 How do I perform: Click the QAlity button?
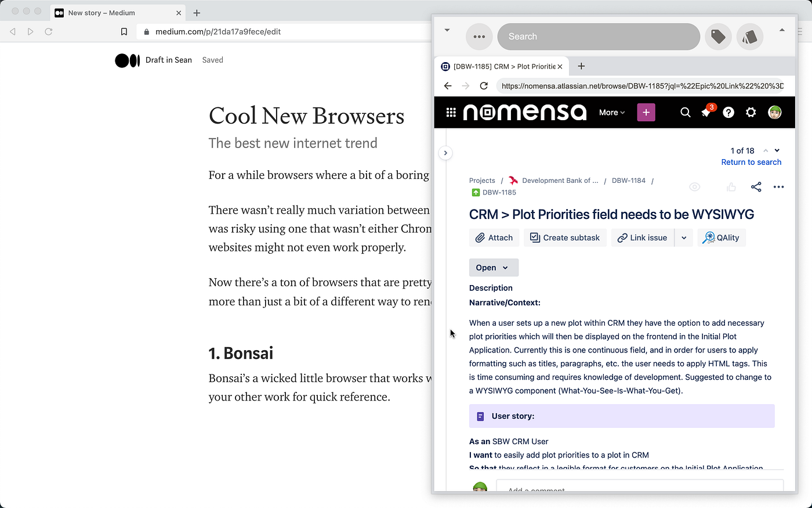pyautogui.click(x=722, y=238)
